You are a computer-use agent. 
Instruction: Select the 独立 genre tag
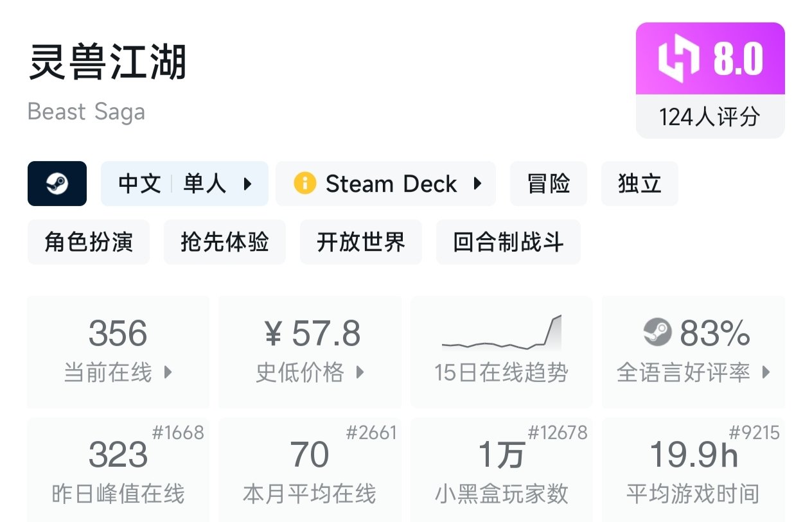click(x=640, y=184)
